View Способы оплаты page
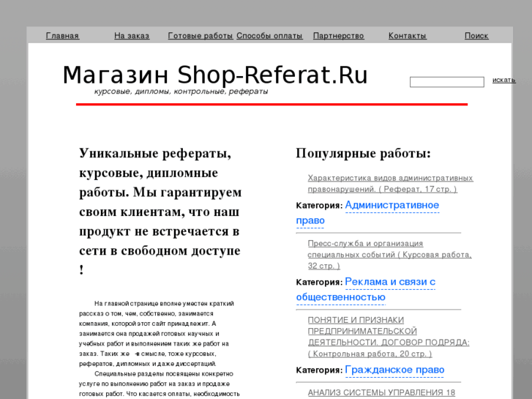This screenshot has width=532, height=399. 269,36
